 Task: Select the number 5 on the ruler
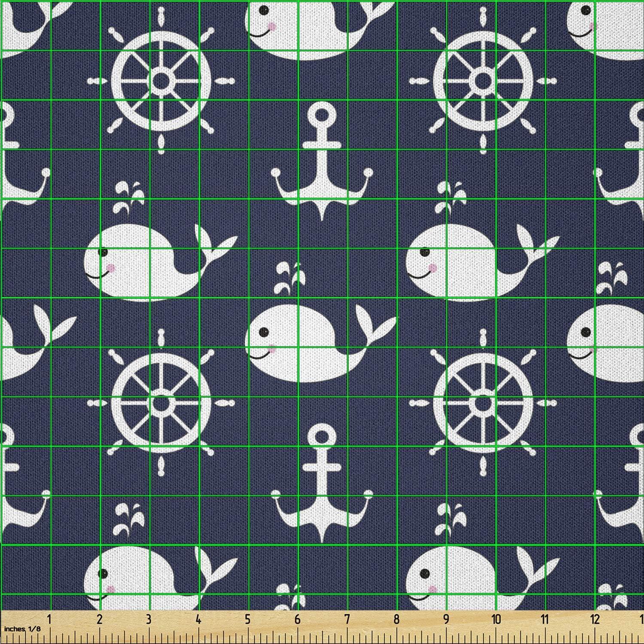[248, 620]
